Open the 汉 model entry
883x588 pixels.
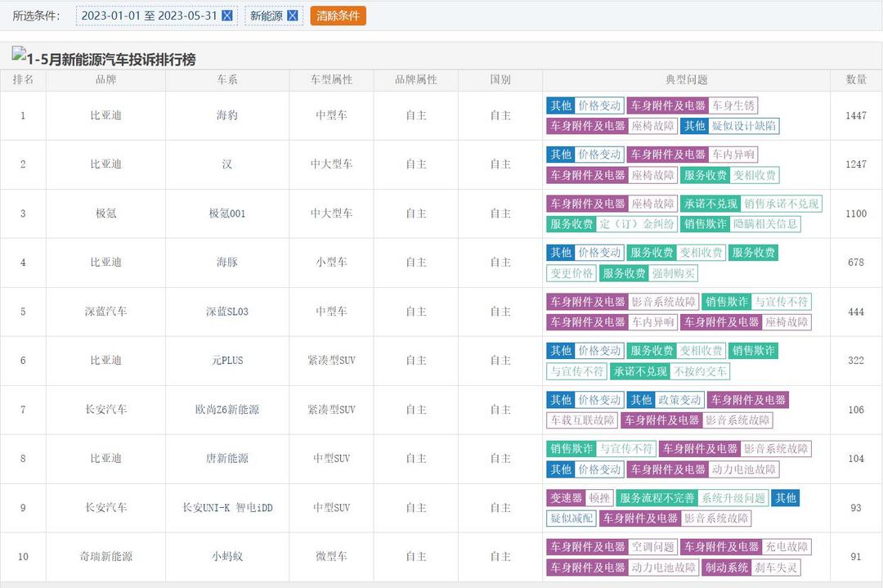click(227, 164)
